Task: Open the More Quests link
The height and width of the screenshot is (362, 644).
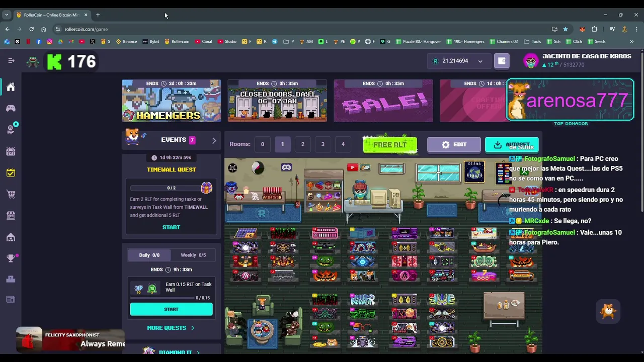Action: coord(171,328)
